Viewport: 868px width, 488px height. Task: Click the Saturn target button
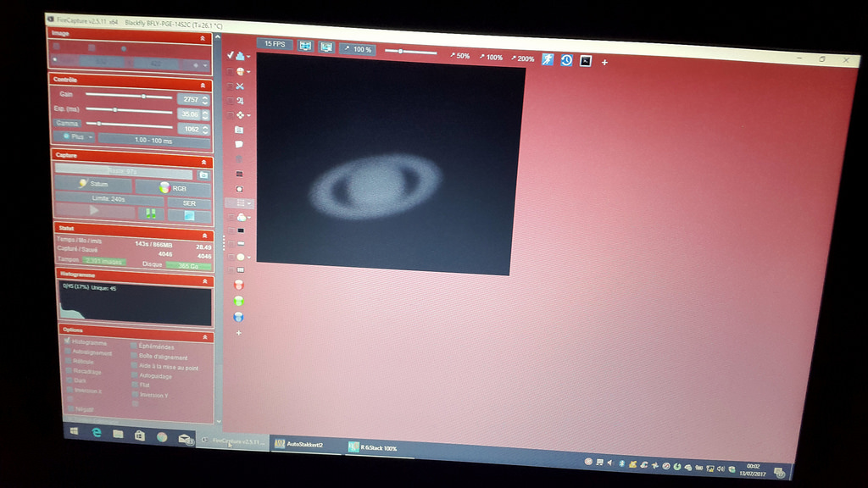click(93, 183)
